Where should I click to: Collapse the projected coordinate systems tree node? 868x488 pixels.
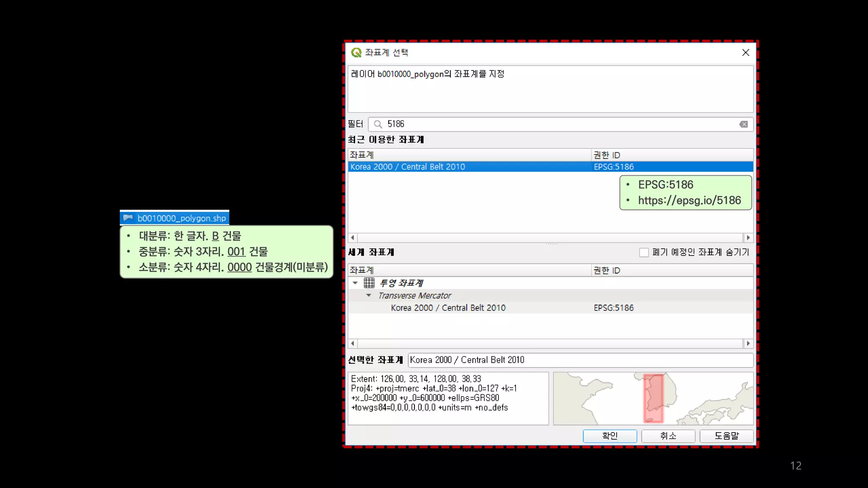355,283
